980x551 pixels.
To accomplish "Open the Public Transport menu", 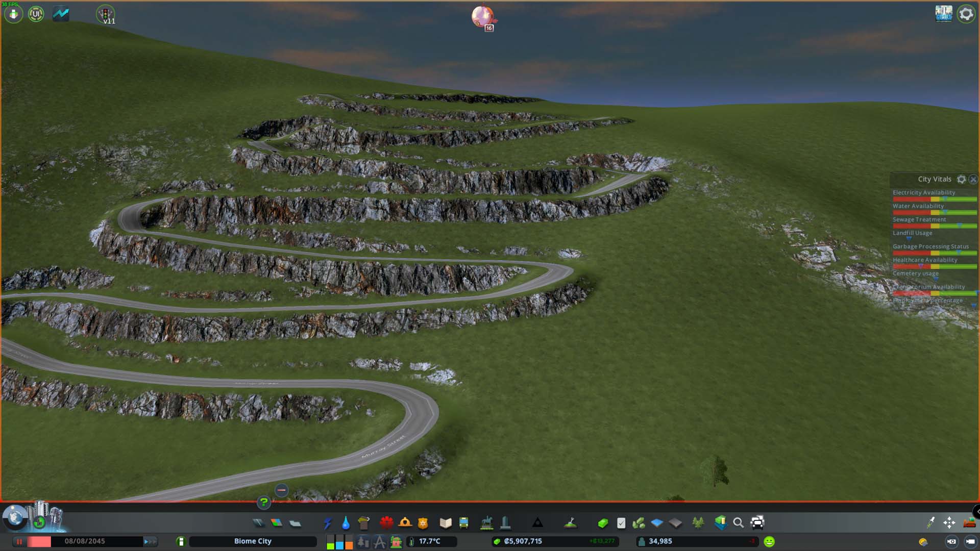I will [463, 523].
